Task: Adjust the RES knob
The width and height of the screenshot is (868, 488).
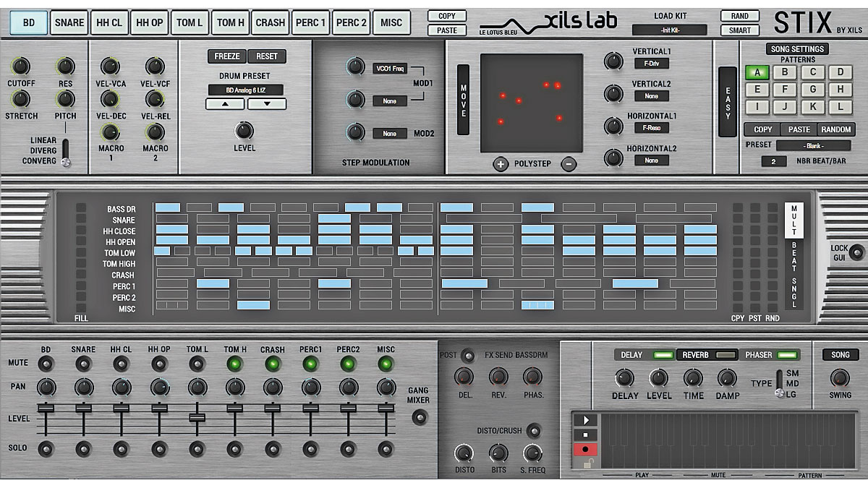Action: coord(65,67)
